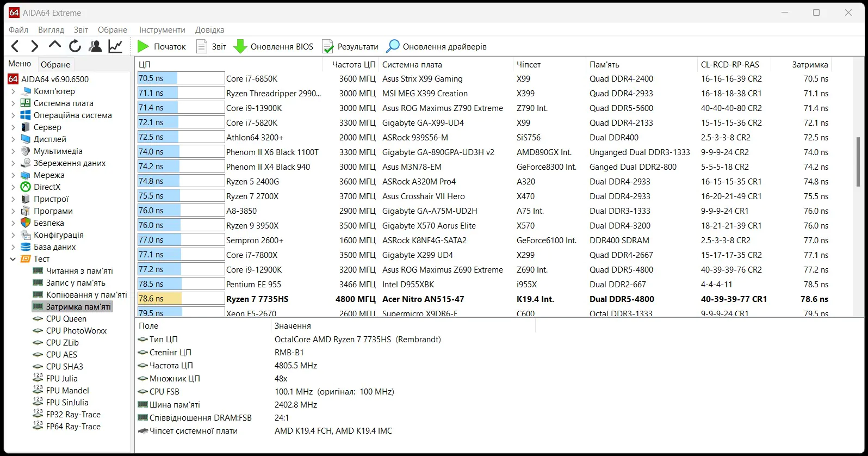Viewport: 868px width, 456px height.
Task: Expand the Збереження даних node
Action: point(13,163)
